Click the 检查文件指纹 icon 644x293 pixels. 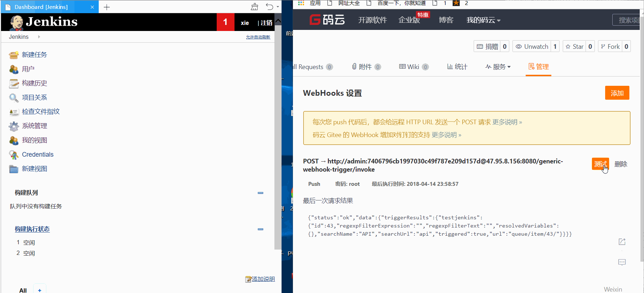14,112
